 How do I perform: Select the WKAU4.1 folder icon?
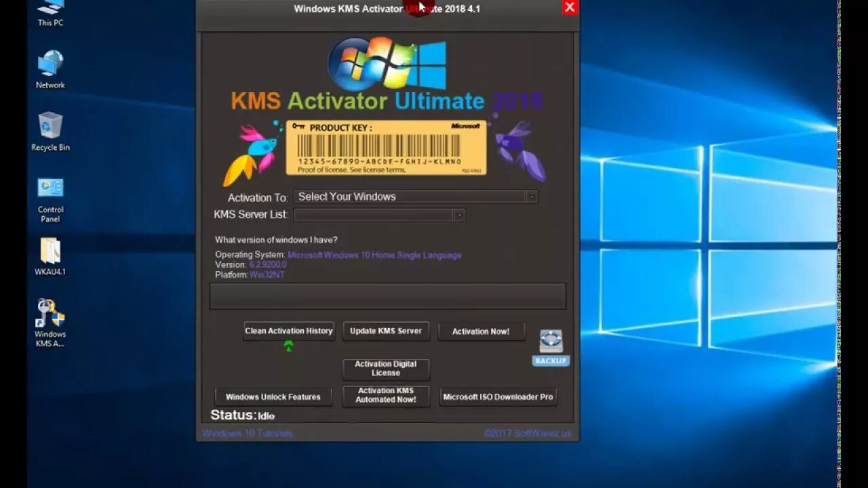click(x=50, y=256)
